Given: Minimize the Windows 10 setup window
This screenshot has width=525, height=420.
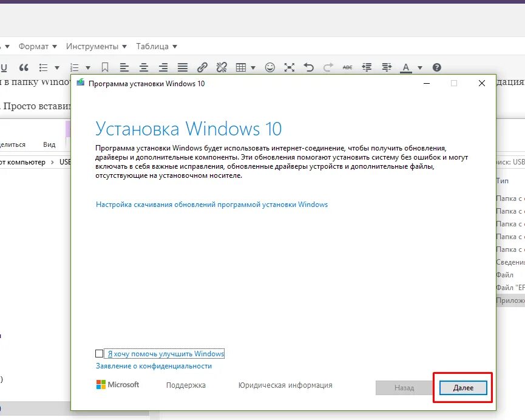Looking at the screenshot, I should point(427,83).
